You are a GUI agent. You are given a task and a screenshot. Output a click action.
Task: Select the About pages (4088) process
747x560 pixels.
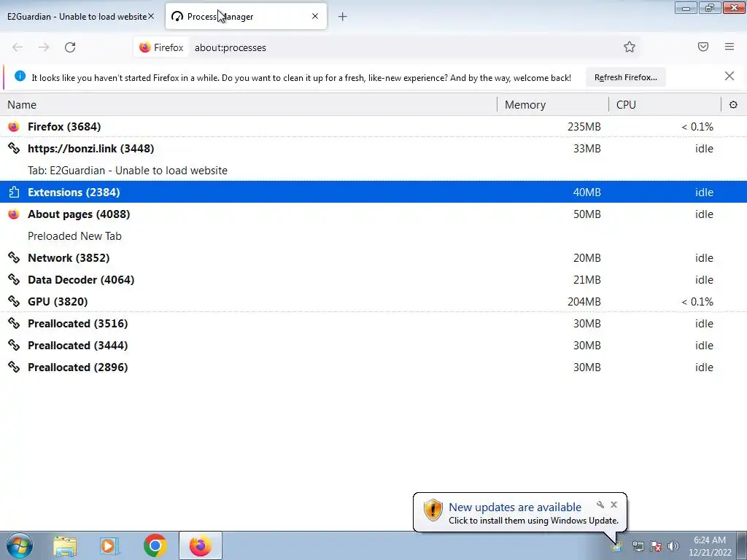[x=373, y=214]
